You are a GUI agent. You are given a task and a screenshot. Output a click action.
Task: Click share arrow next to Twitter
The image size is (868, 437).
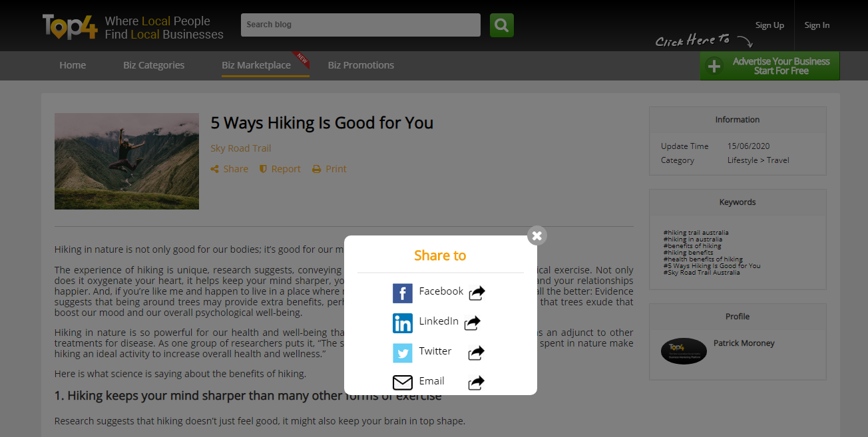[476, 353]
